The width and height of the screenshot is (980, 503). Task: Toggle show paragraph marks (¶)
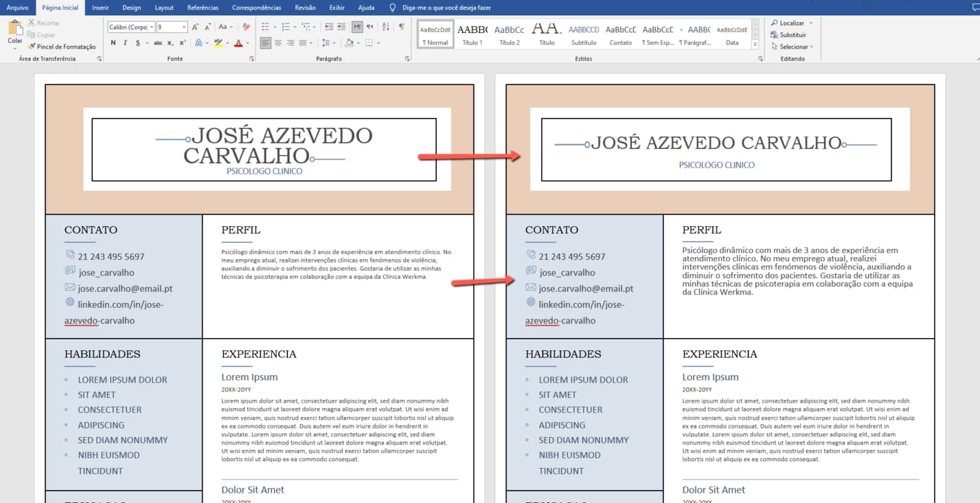(x=402, y=27)
